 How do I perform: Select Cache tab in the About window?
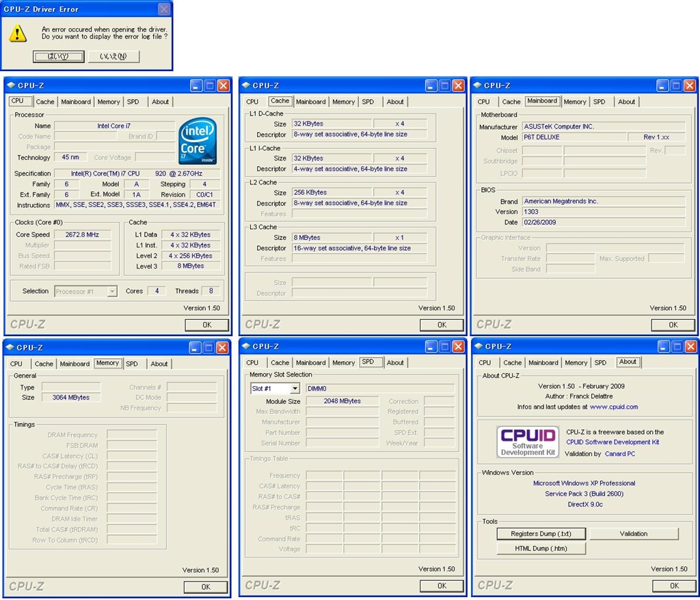point(513,362)
